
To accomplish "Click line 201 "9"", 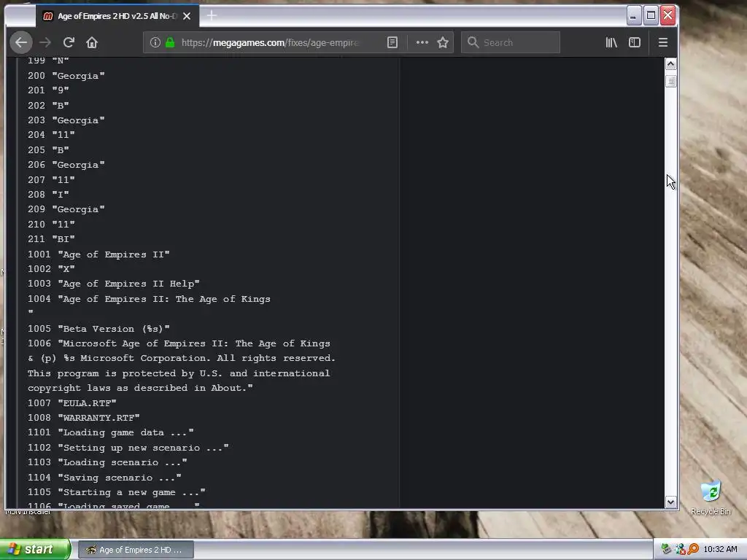I will 48,90.
